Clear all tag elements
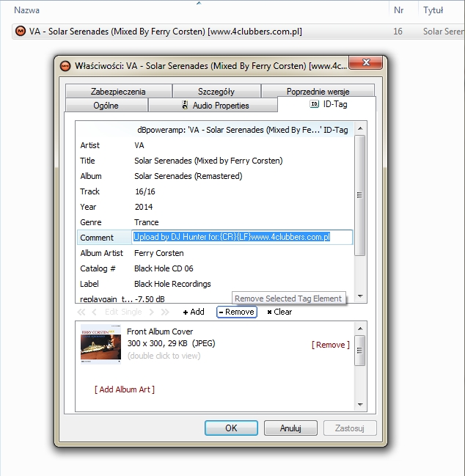The height and width of the screenshot is (476, 465). [x=279, y=312]
